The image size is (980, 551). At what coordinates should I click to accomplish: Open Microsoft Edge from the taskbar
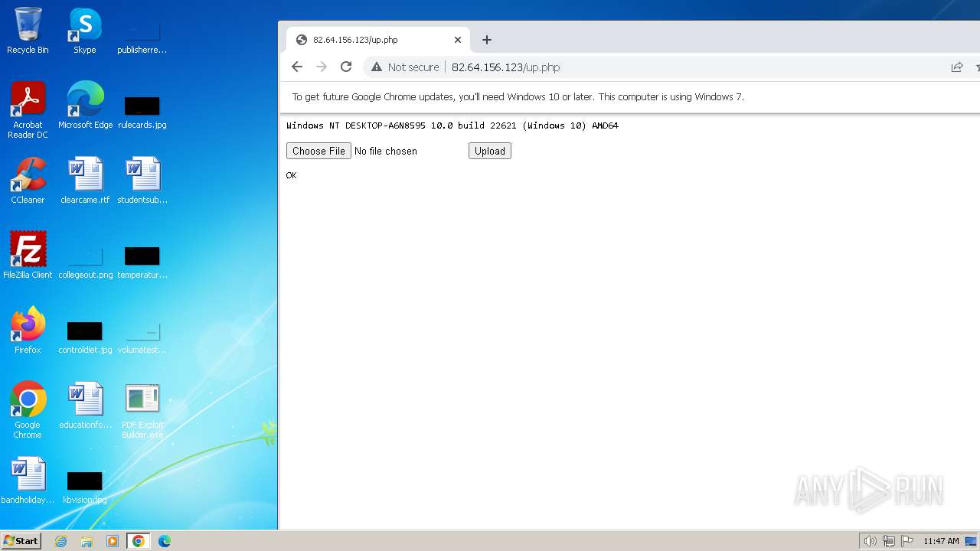coord(165,541)
